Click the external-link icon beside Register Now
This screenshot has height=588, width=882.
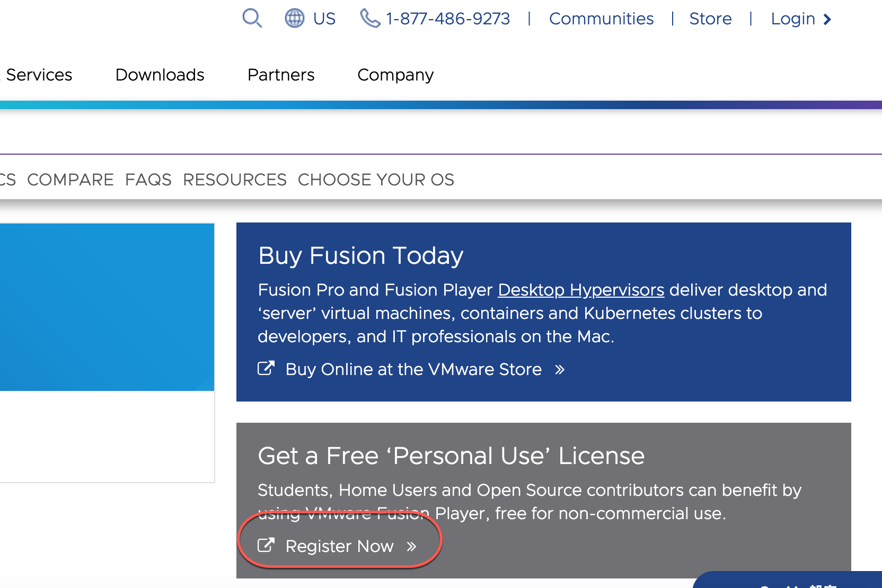(267, 545)
